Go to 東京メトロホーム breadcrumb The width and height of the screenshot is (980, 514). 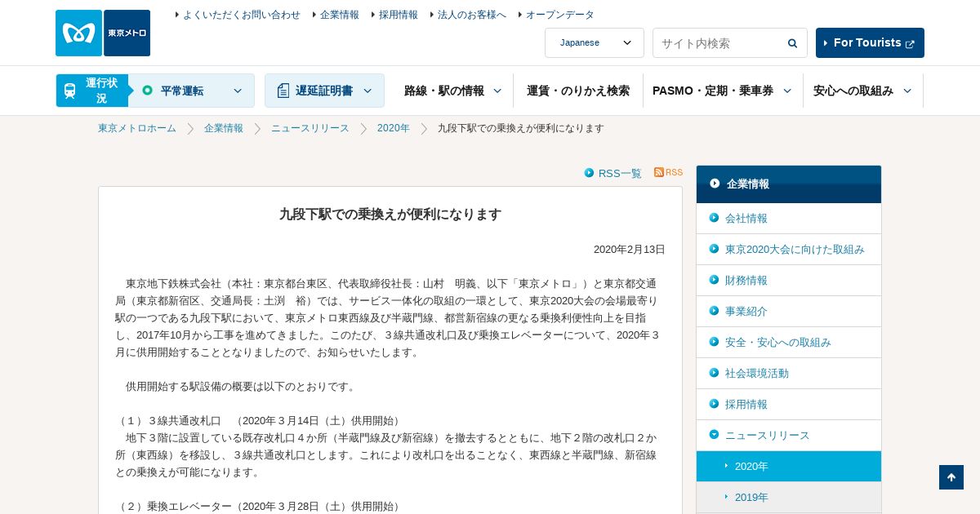tap(137, 128)
